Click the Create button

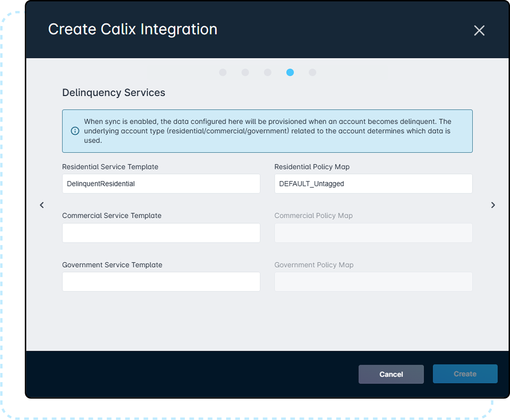tap(465, 374)
